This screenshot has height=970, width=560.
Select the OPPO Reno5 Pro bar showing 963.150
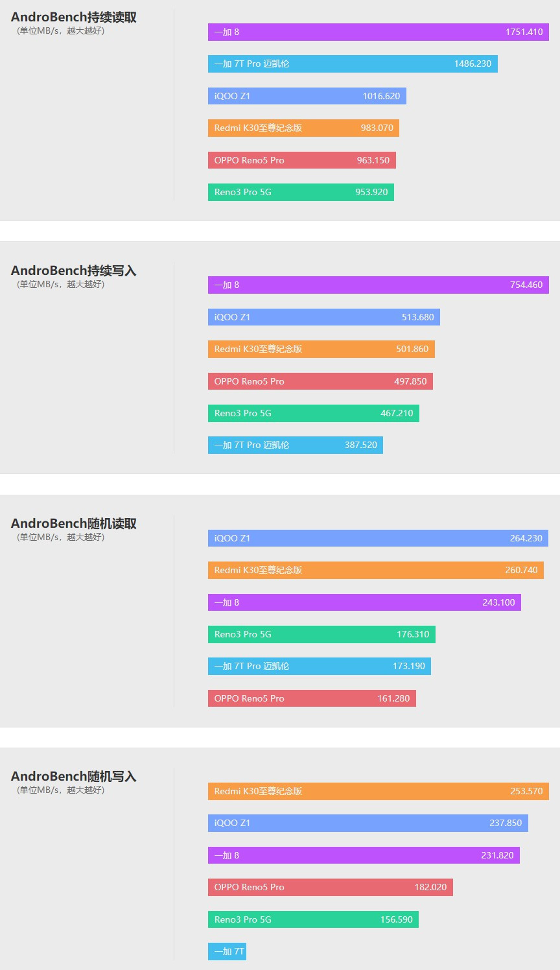click(301, 160)
